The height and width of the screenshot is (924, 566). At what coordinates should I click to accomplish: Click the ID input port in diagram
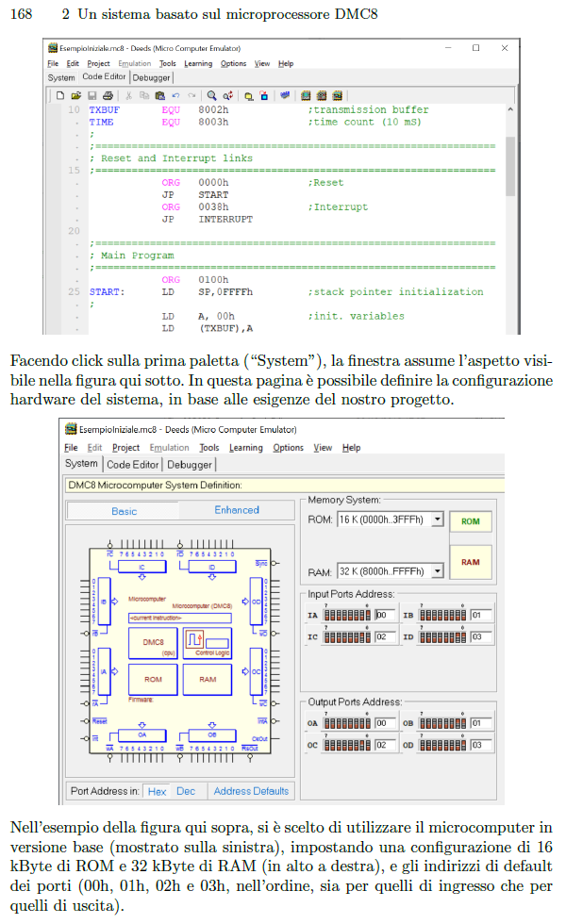[x=211, y=567]
